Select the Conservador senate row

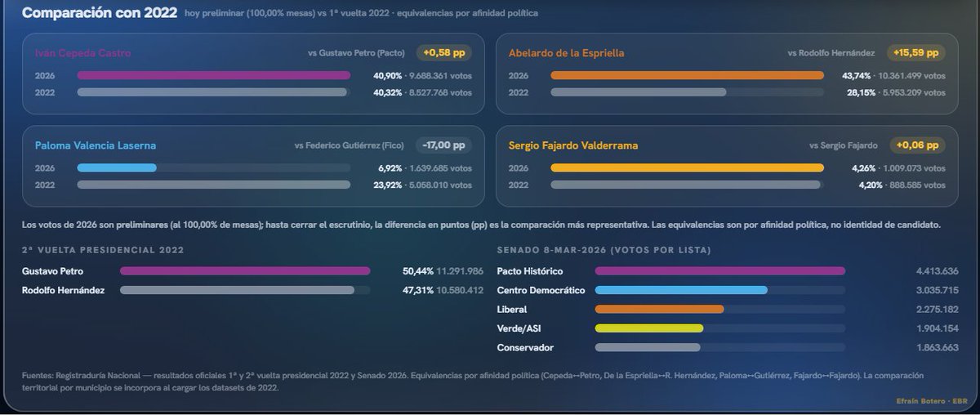(728, 348)
